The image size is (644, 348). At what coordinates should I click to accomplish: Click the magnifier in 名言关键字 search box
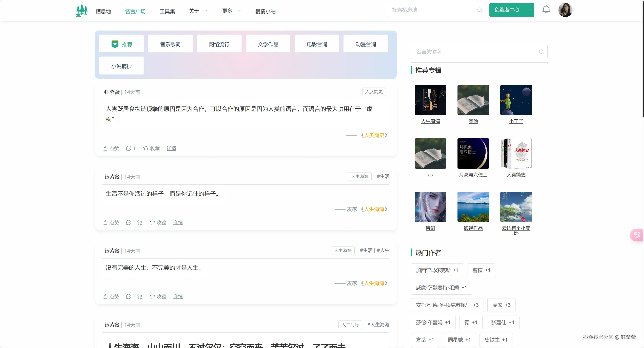coord(541,52)
